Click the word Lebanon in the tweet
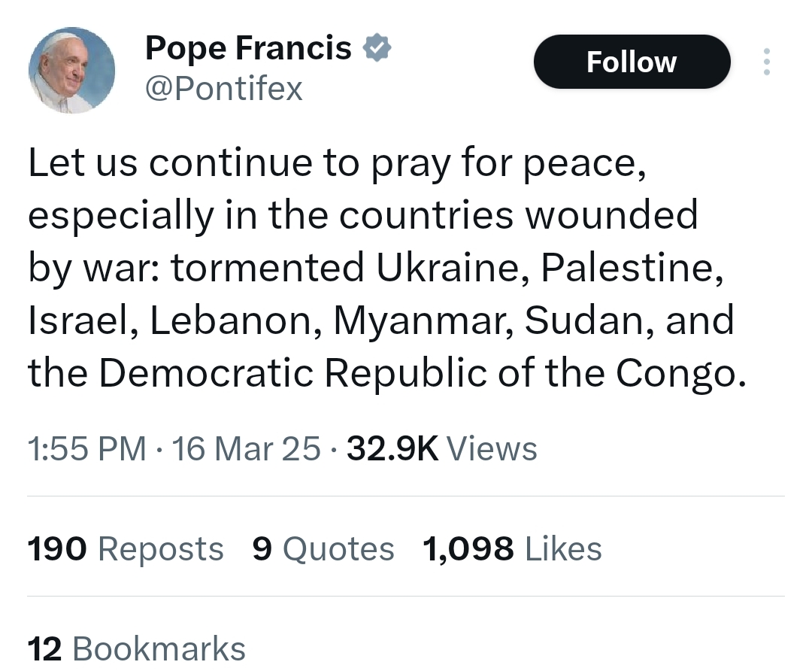The width and height of the screenshot is (812, 671). (235, 320)
